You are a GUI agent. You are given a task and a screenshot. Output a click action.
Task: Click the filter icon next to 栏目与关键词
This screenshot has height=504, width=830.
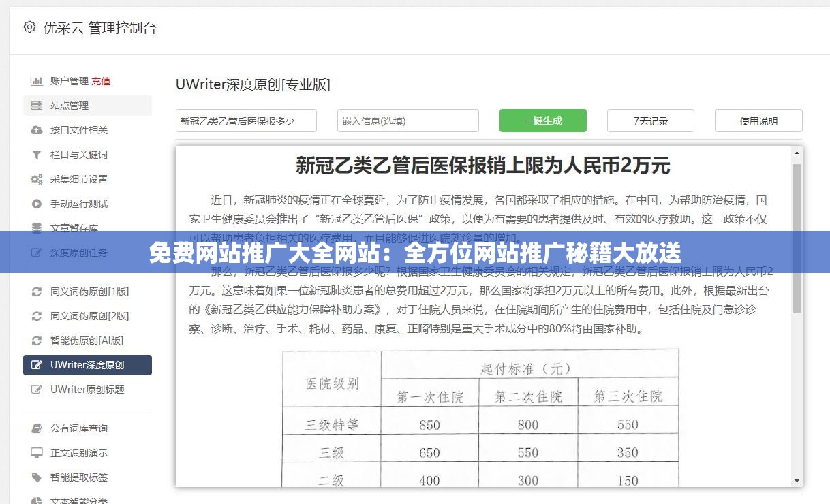37,155
